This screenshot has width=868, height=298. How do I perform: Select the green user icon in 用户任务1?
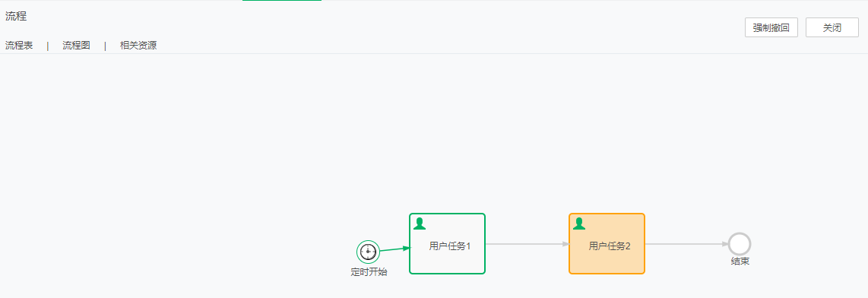420,223
